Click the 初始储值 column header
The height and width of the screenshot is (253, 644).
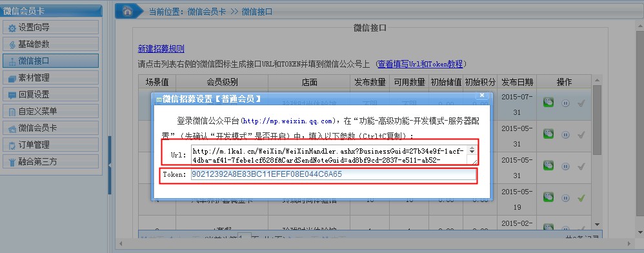coord(446,82)
